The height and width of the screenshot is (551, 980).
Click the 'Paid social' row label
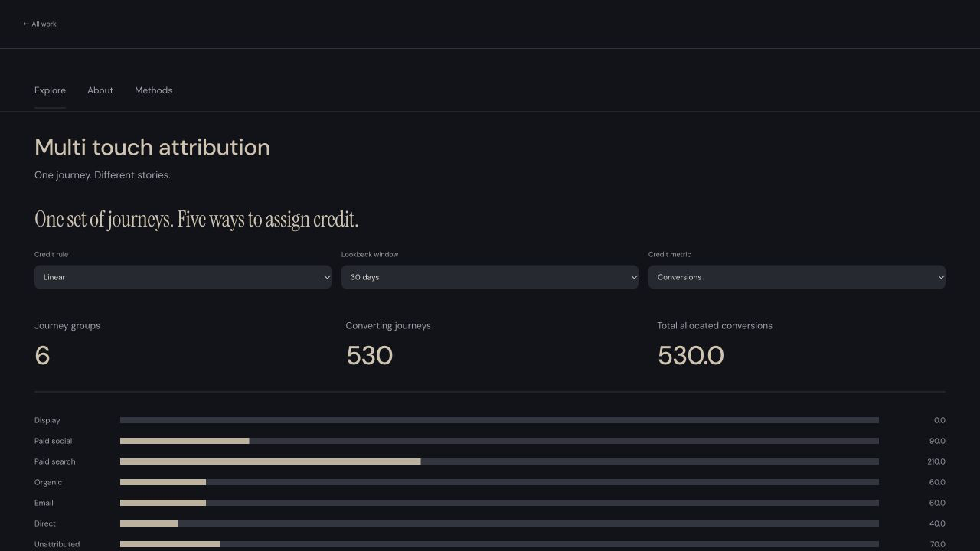tap(53, 441)
